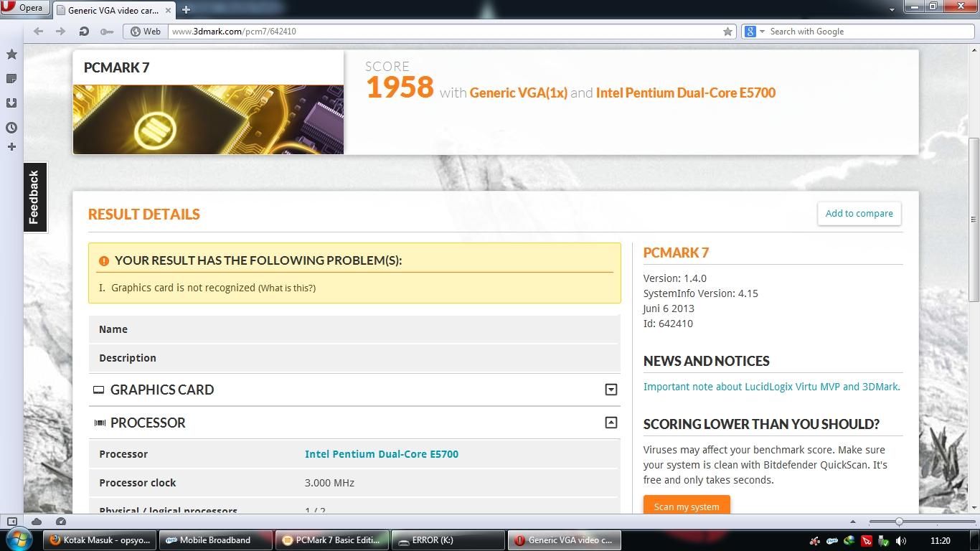Viewport: 980px width, 551px height.
Task: Select the Version: 1.4.0 text
Action: click(x=674, y=278)
